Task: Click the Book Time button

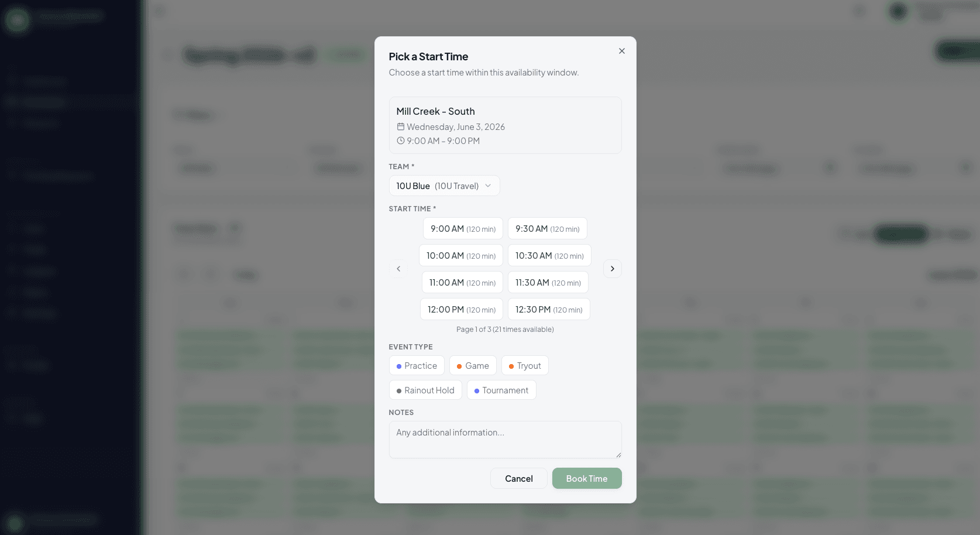Action: (586, 478)
